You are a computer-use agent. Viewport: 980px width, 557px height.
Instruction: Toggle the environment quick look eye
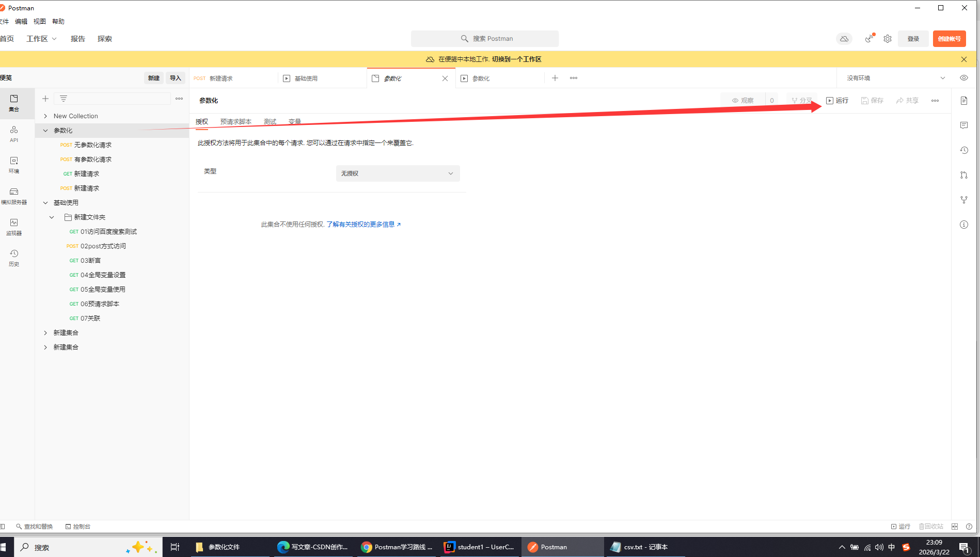coord(964,78)
